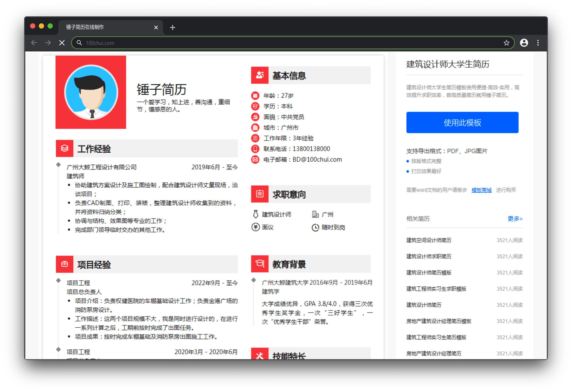Click the 锤子简历 name heading
The width and height of the screenshot is (572, 392).
[x=162, y=89]
